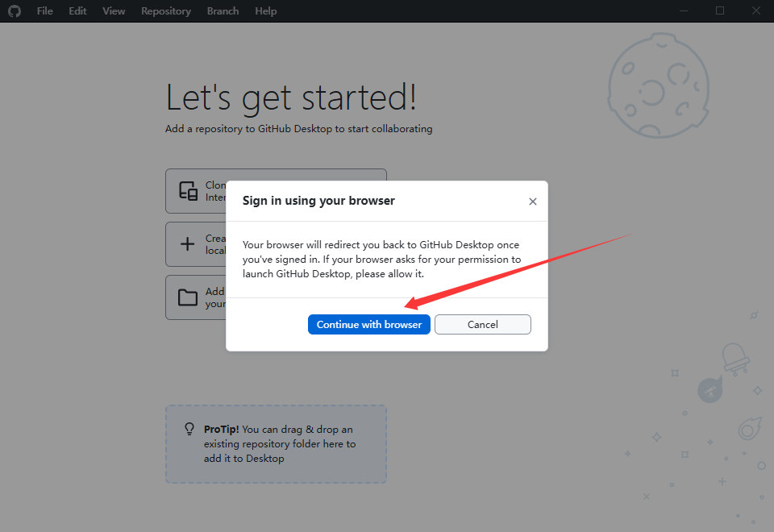
Task: Open the View menu
Action: [114, 11]
